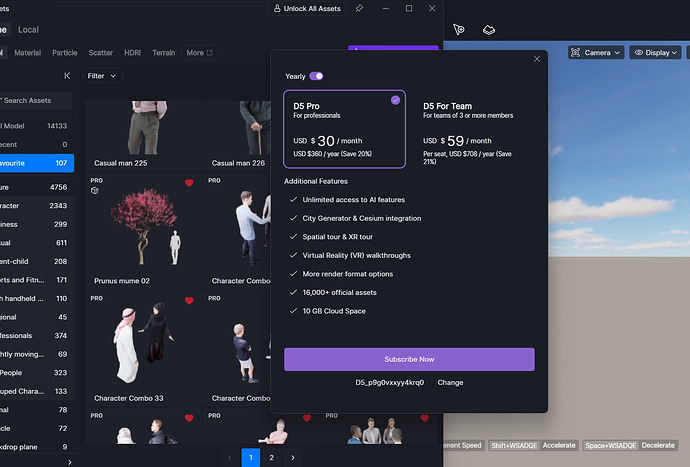690x467 pixels.
Task: Select the Professionals subcategory showing 374
Action: point(37,335)
